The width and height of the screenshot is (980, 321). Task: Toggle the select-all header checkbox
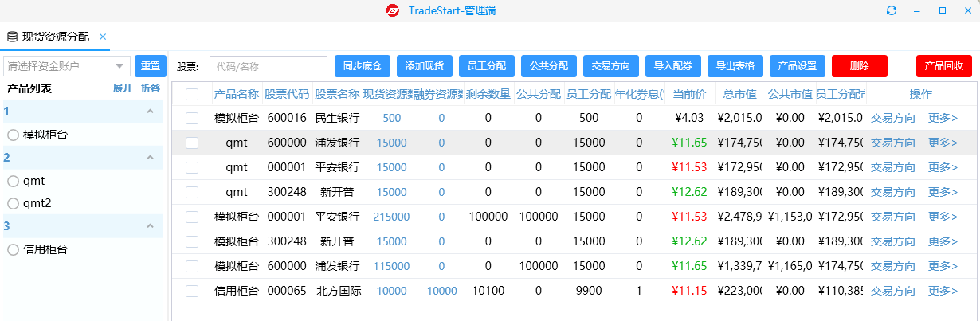point(192,94)
